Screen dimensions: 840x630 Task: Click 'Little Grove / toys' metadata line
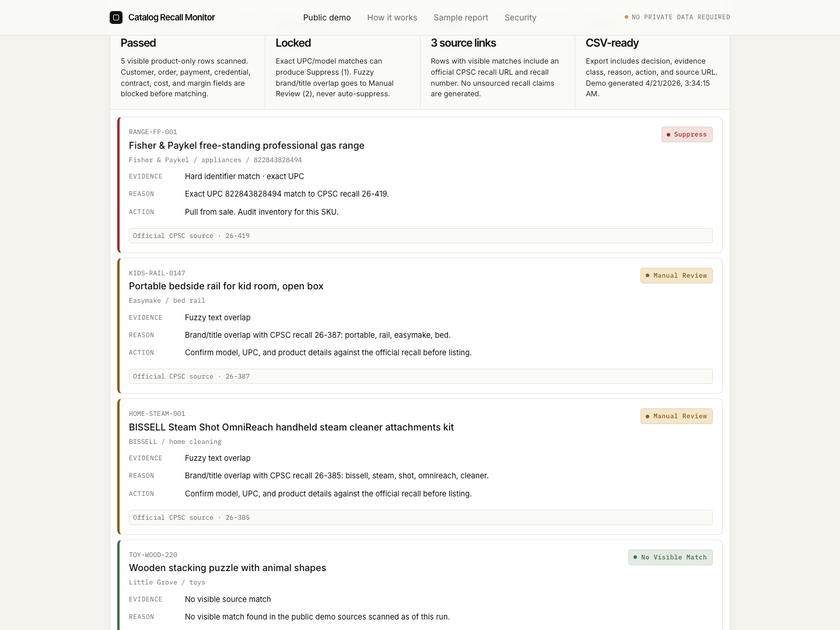pyautogui.click(x=167, y=583)
